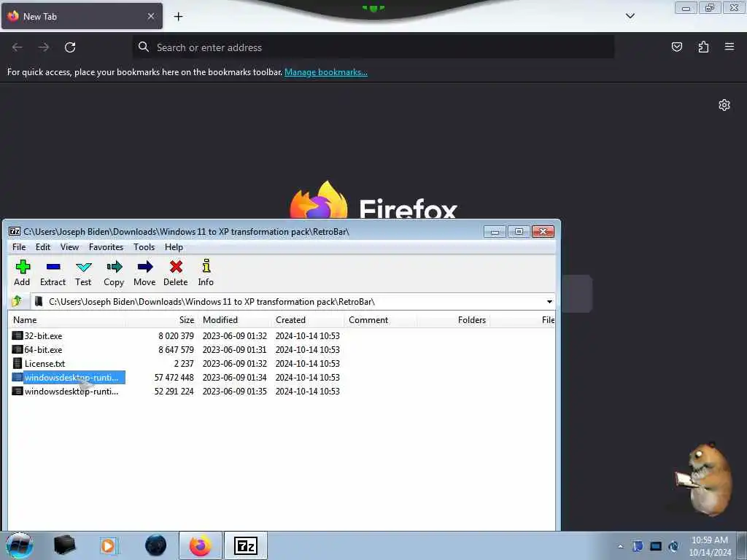Open the File menu in 7-Zip

(19, 247)
